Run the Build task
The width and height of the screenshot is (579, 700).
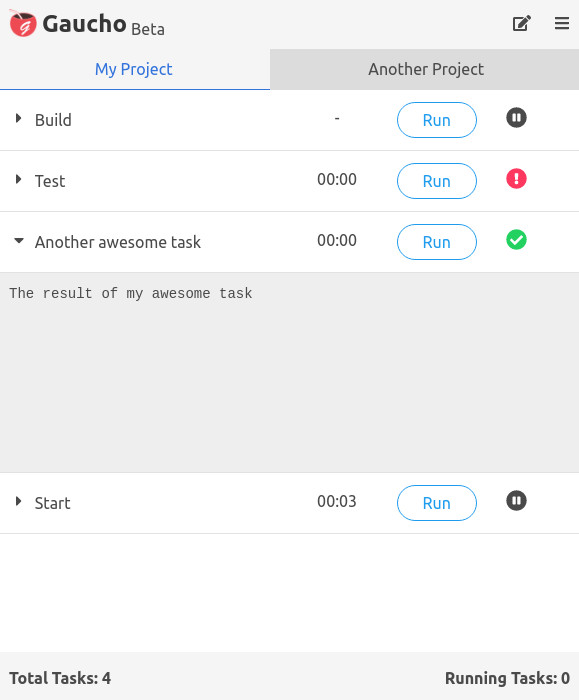pos(437,120)
